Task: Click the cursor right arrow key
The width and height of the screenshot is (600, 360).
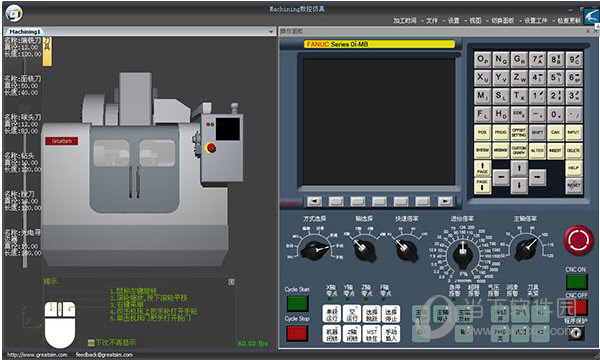Action: click(x=537, y=177)
